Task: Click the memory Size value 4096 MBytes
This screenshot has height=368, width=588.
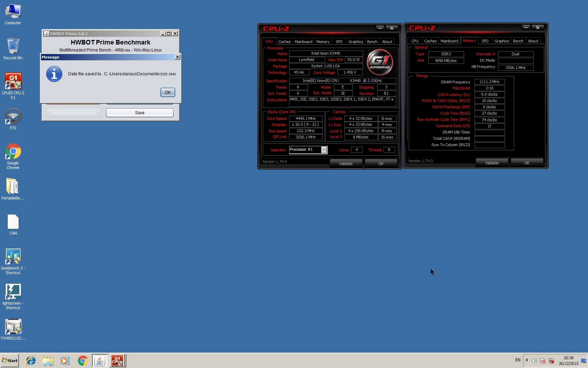Action: 446,61
